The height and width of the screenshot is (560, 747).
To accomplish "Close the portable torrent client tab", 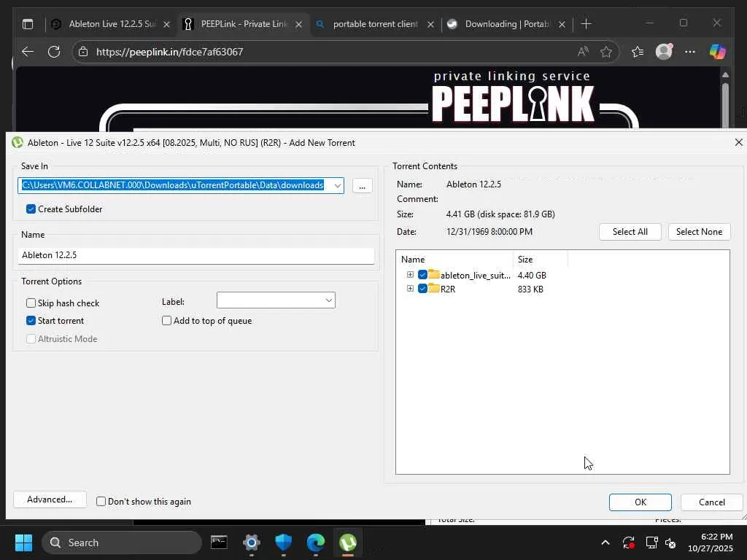I will pyautogui.click(x=430, y=24).
